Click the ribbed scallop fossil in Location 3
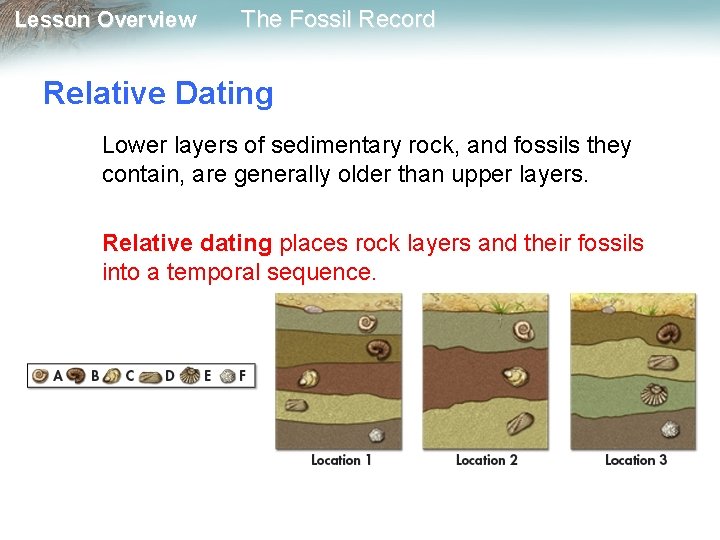Screen dimensions: 720x540 pos(654,394)
